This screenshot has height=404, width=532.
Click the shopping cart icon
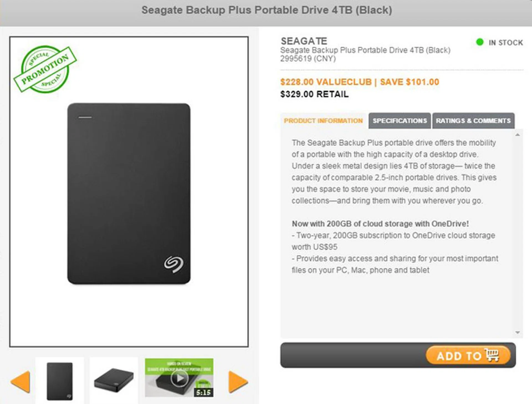pos(492,355)
